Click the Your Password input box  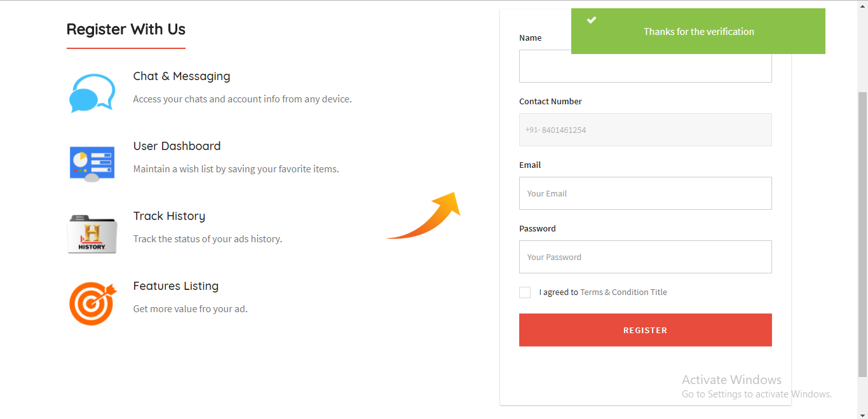645,257
